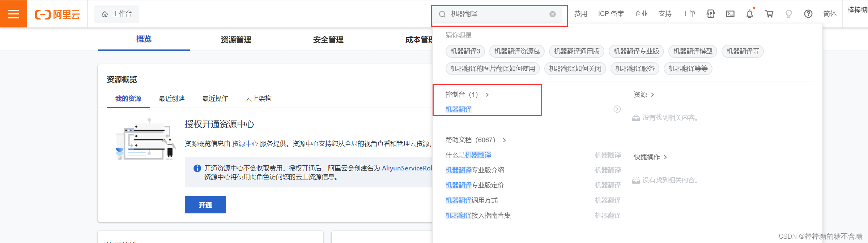The image size is (868, 243).
Task: Expand the 快捷操作 section chevron
Action: (x=665, y=157)
